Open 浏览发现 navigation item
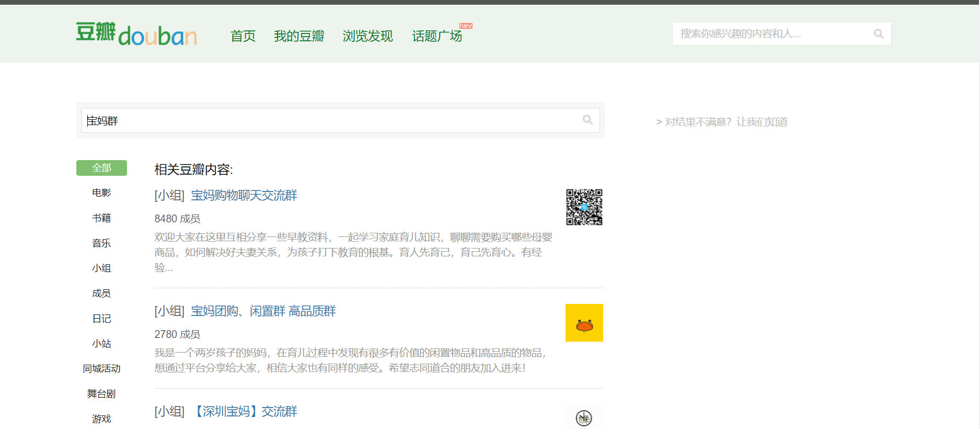The height and width of the screenshot is (429, 980). coord(368,36)
